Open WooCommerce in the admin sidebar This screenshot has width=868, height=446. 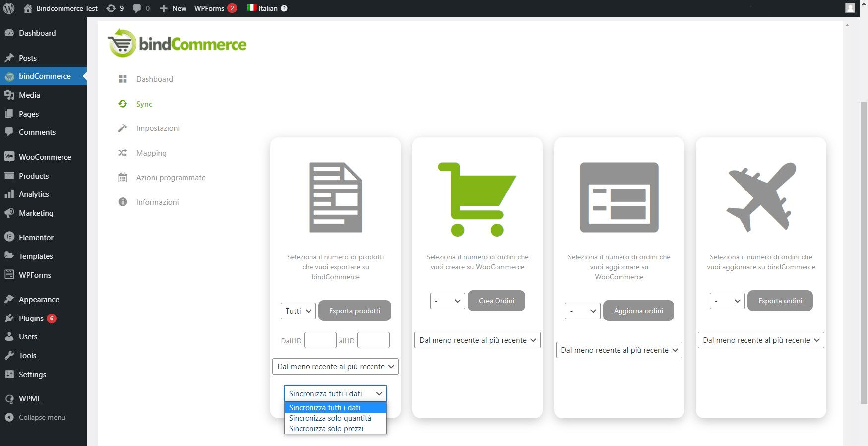click(45, 157)
